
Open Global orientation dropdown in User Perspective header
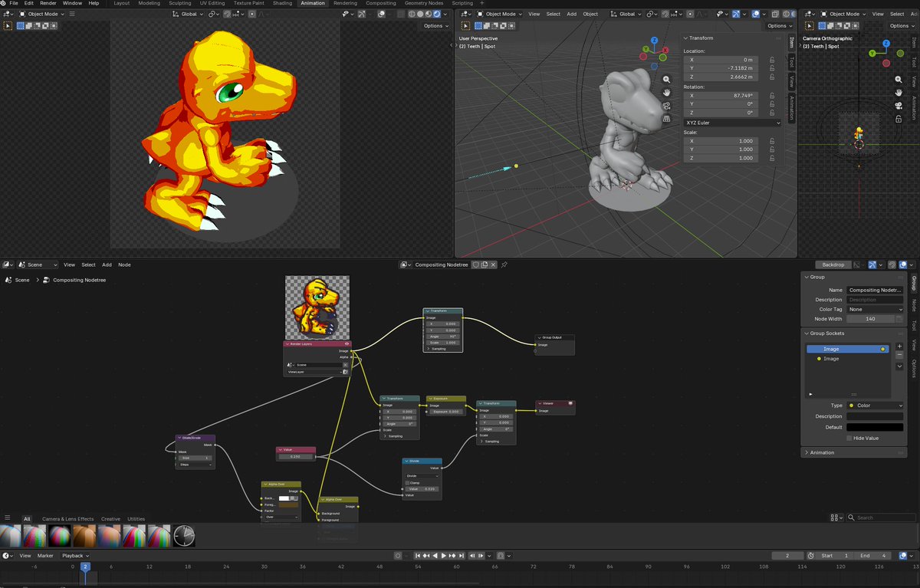tap(625, 14)
